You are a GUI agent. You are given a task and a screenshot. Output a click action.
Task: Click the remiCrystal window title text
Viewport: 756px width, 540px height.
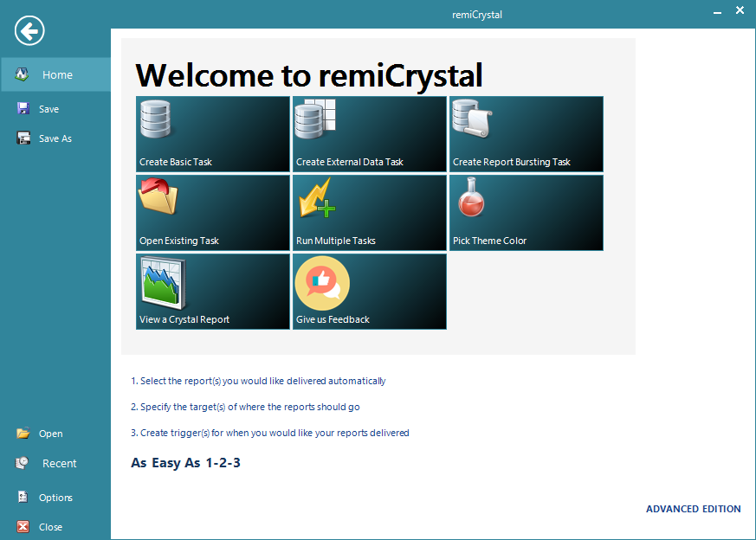[x=477, y=15]
